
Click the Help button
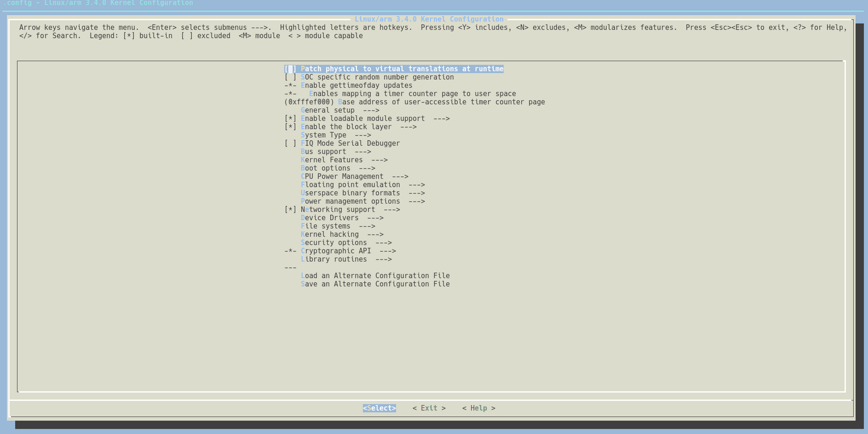point(478,408)
